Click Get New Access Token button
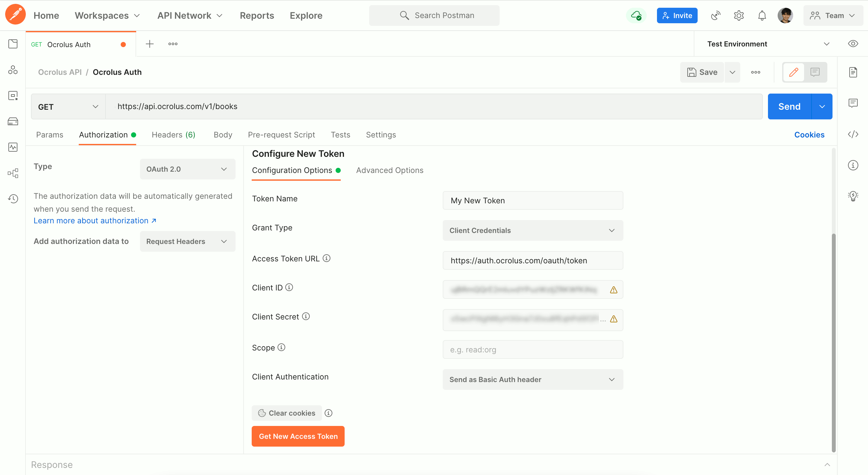The width and height of the screenshot is (868, 475). [298, 436]
